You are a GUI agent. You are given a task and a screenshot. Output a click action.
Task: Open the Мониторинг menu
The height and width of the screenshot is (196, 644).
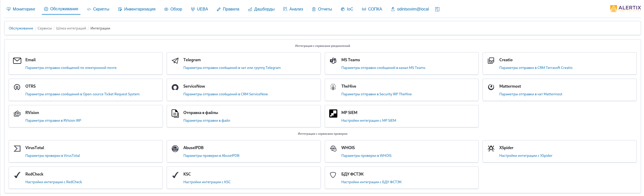pos(21,9)
